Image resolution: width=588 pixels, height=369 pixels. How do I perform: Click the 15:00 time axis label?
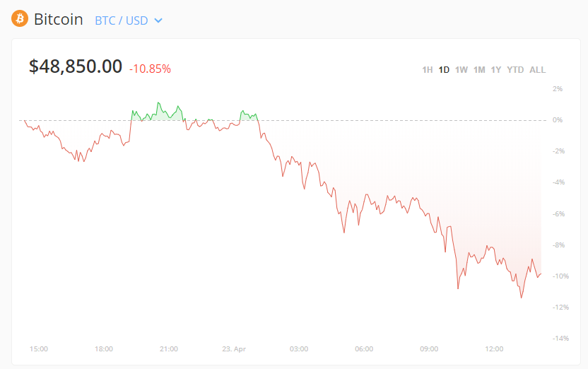[x=39, y=349]
